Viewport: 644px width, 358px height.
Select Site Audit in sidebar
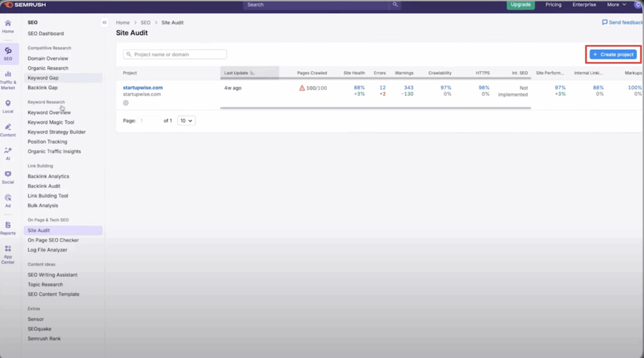63,230
